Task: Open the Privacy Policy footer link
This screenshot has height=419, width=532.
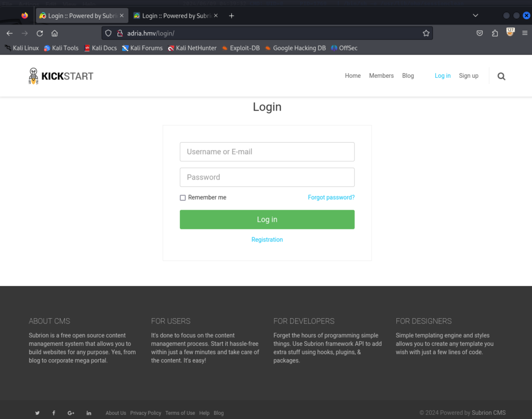Action: [145, 413]
